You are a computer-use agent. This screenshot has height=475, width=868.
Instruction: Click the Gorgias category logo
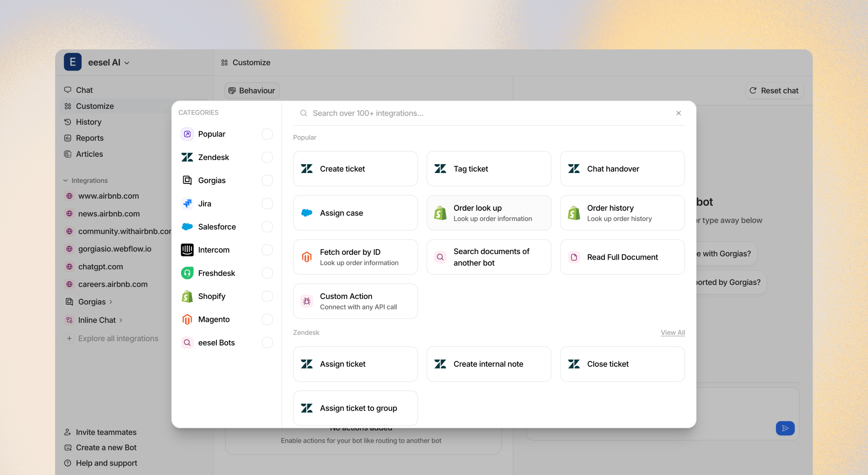pos(187,180)
